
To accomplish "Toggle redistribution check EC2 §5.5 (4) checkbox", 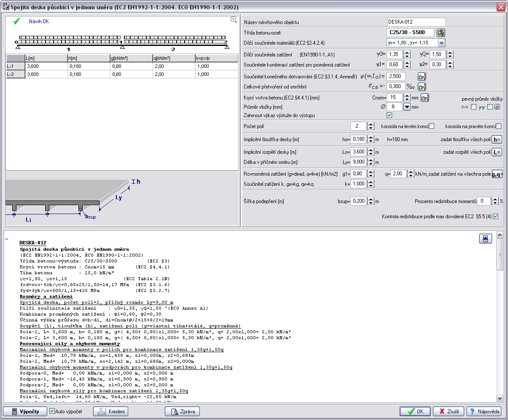I will coord(496,217).
